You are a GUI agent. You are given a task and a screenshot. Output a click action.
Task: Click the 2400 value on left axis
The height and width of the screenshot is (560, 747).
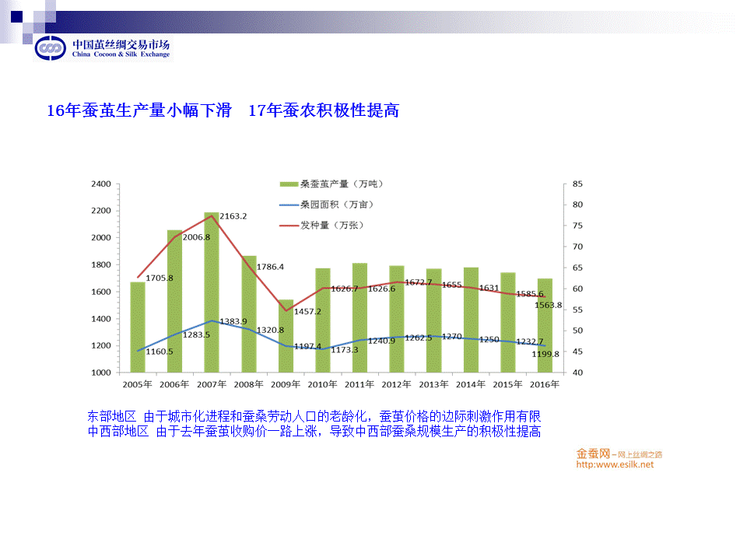[100, 184]
